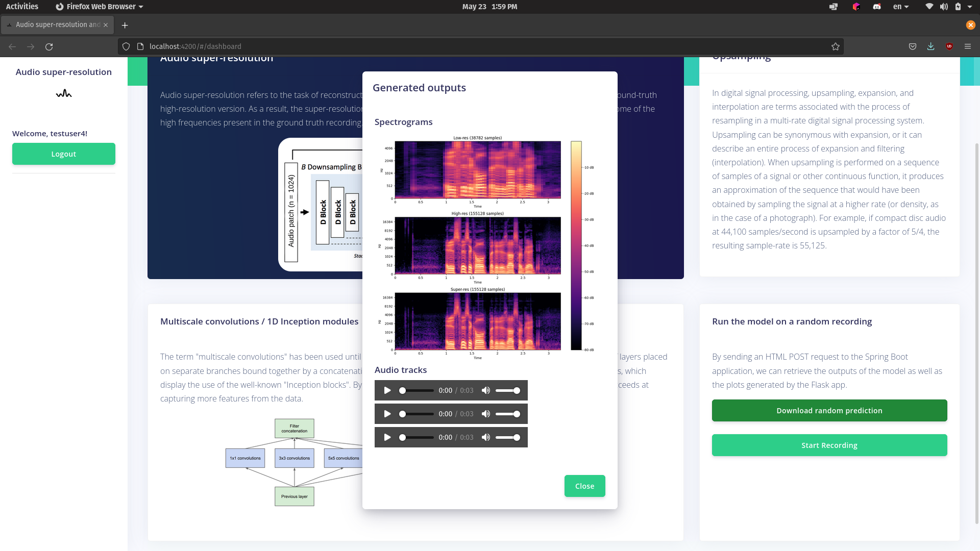Mute the first audio track
The width and height of the screenshot is (980, 551).
point(485,390)
